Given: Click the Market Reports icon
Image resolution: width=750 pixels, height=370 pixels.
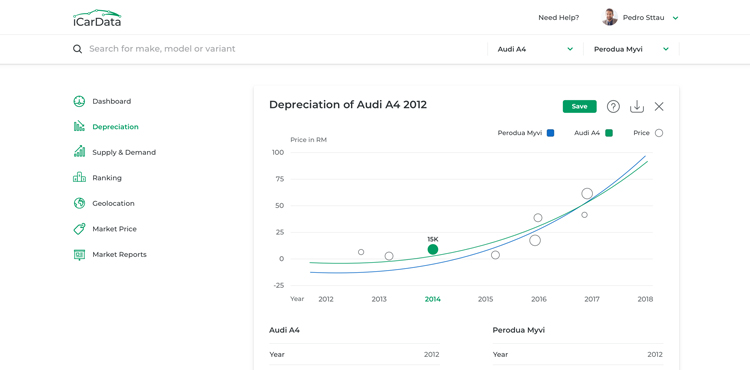Looking at the screenshot, I should [x=79, y=254].
